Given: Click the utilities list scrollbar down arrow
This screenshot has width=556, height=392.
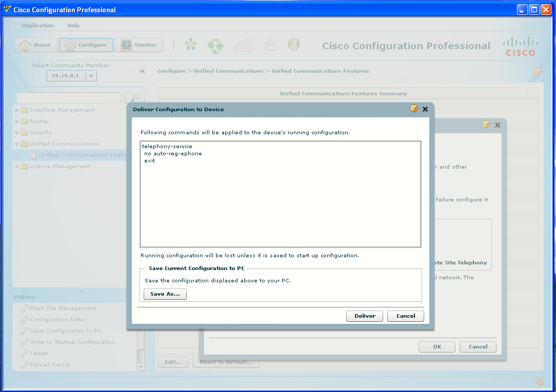Looking at the screenshot, I should click(x=141, y=367).
